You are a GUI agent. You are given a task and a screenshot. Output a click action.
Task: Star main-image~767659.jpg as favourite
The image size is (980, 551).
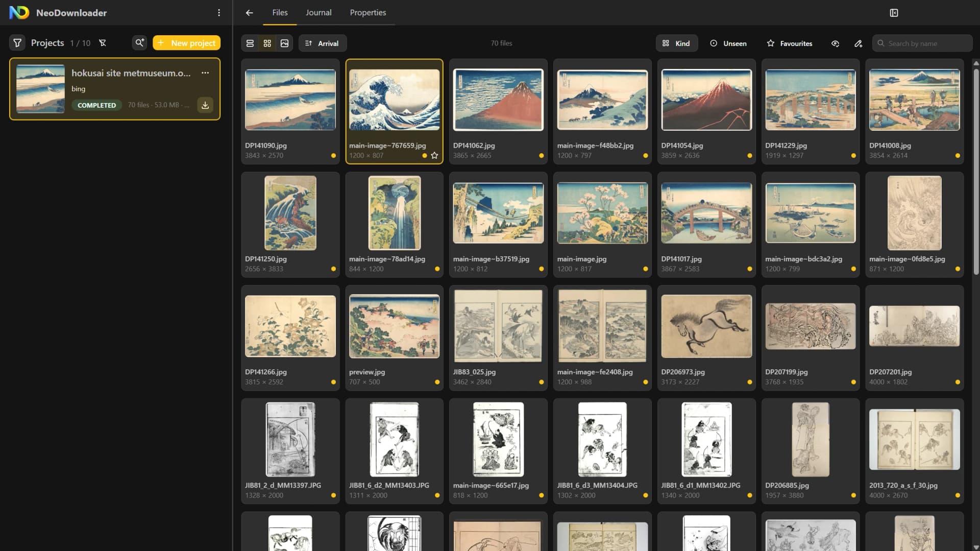tap(434, 155)
